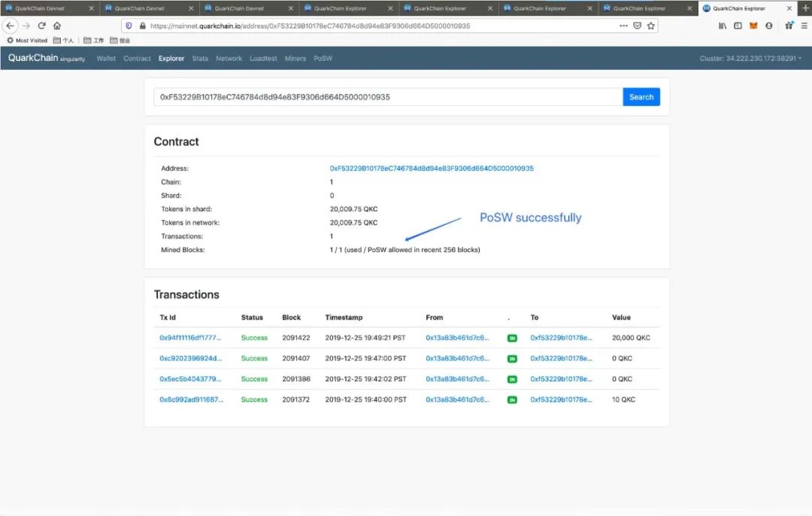Close the active QuarkChain Explorer tab

(x=789, y=8)
